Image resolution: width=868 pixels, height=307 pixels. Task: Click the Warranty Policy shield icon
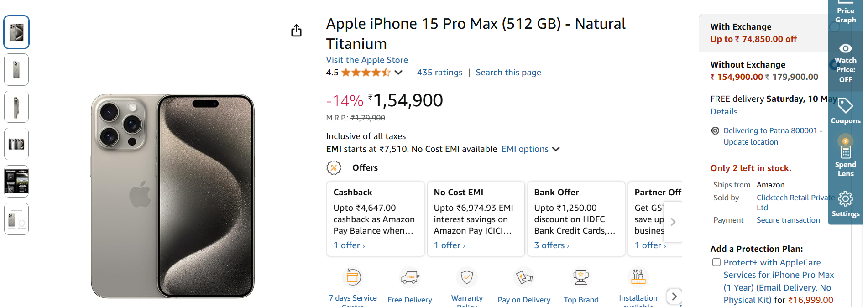tap(466, 277)
